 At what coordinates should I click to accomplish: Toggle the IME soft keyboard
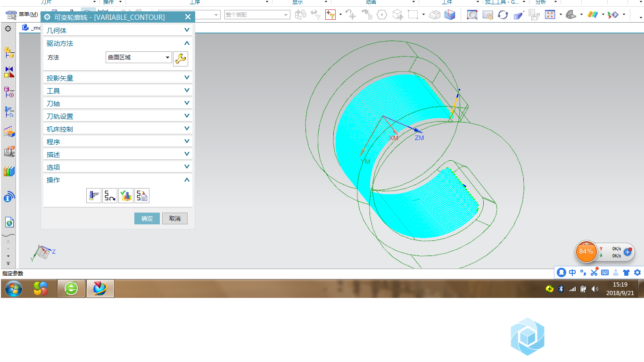[x=605, y=272]
